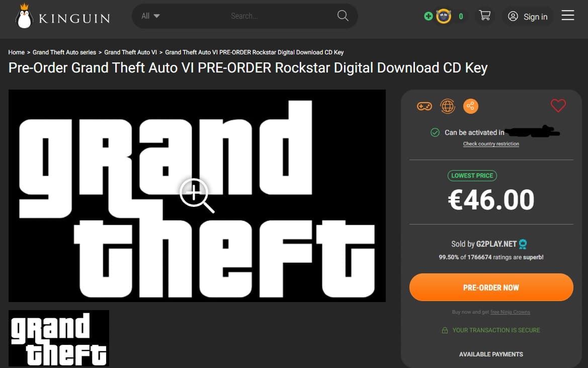Click the PRE-ORDER NOW button

491,287
